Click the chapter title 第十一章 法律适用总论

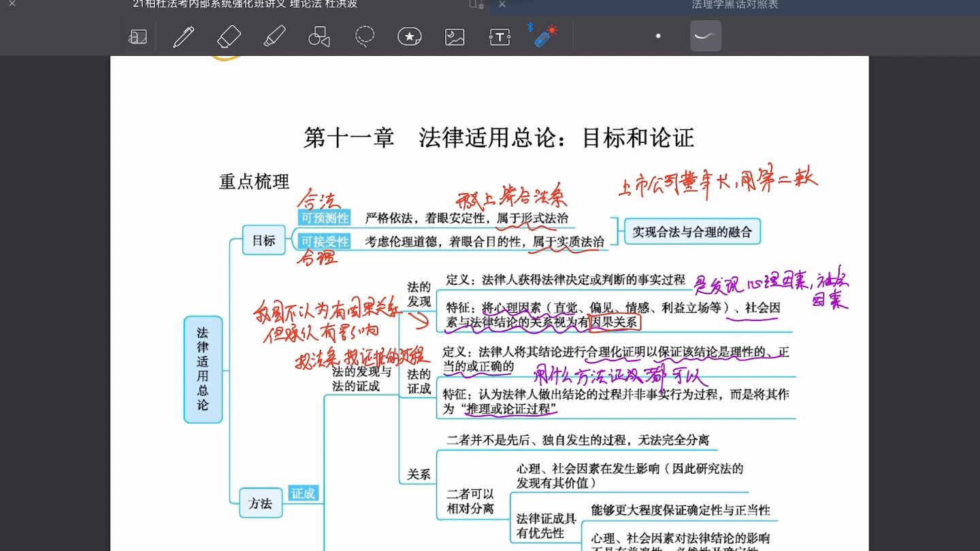tap(499, 138)
